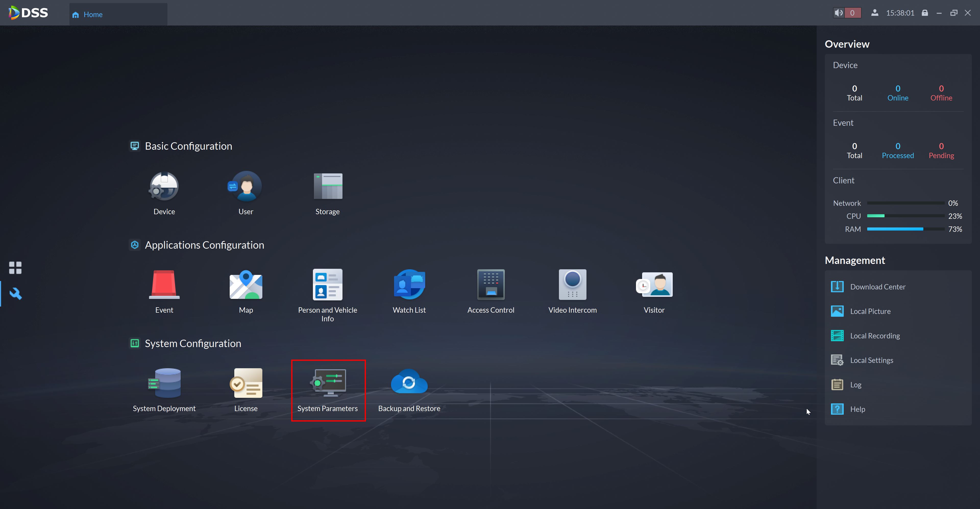The height and width of the screenshot is (509, 980).
Task: Open Local Settings in Management
Action: coord(871,360)
